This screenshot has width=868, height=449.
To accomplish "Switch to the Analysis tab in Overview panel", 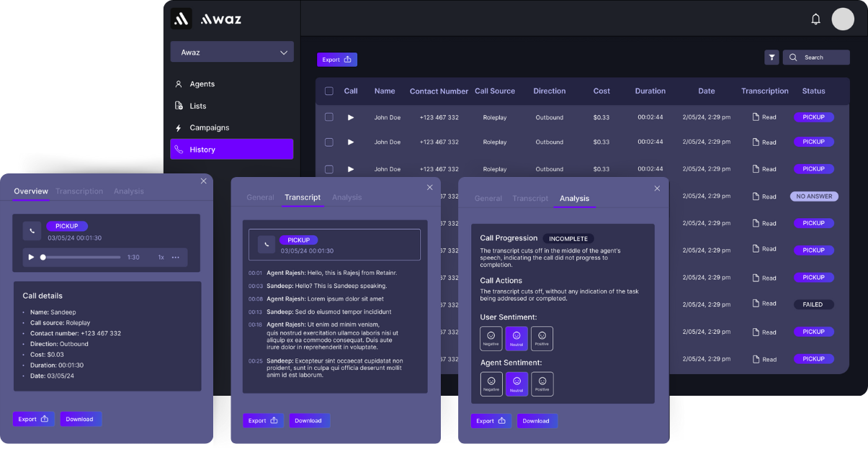I will (128, 191).
